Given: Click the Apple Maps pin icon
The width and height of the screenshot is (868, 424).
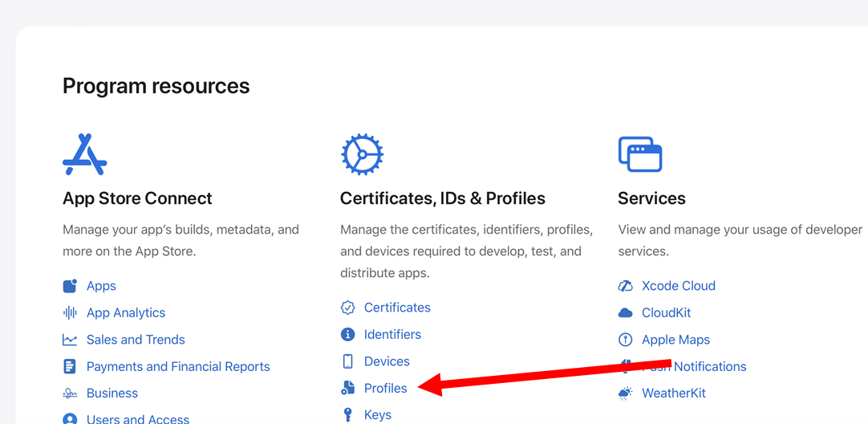Looking at the screenshot, I should [x=625, y=340].
